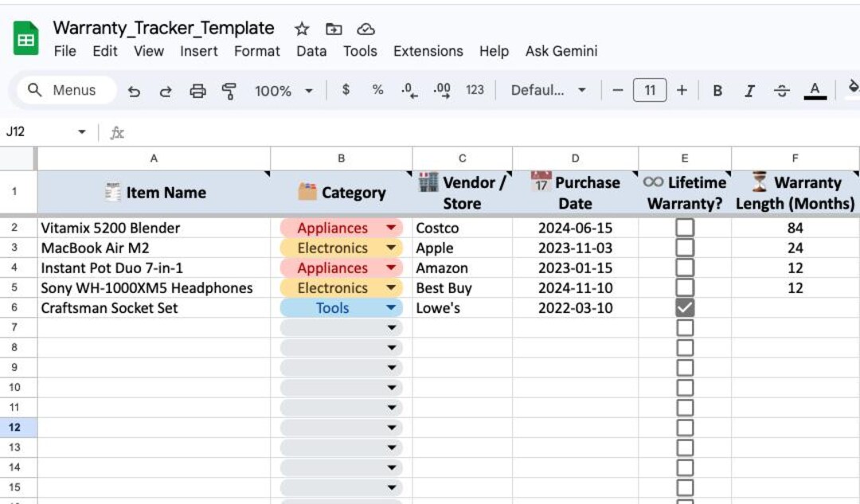Click the select-all corner box

pyautogui.click(x=17, y=158)
